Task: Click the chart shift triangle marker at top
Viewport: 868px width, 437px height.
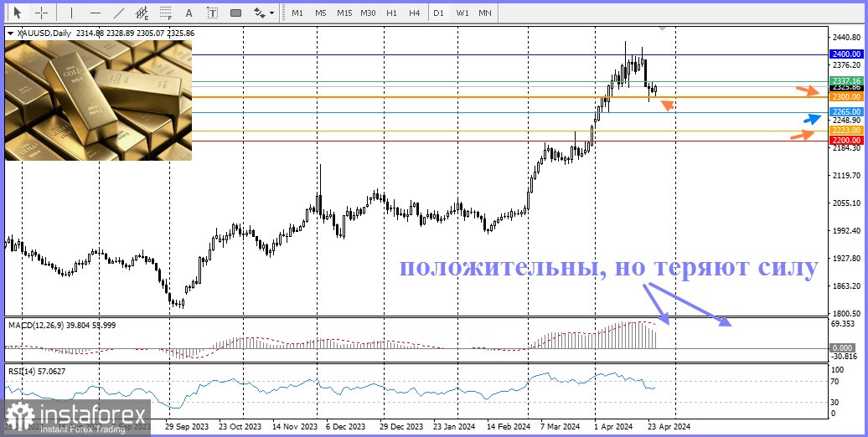Action: click(x=664, y=28)
